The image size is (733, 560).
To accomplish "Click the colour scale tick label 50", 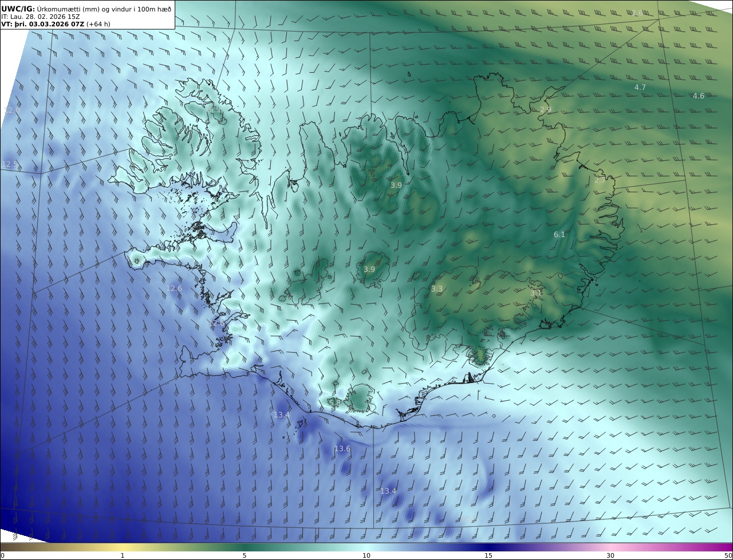I will pyautogui.click(x=728, y=555).
